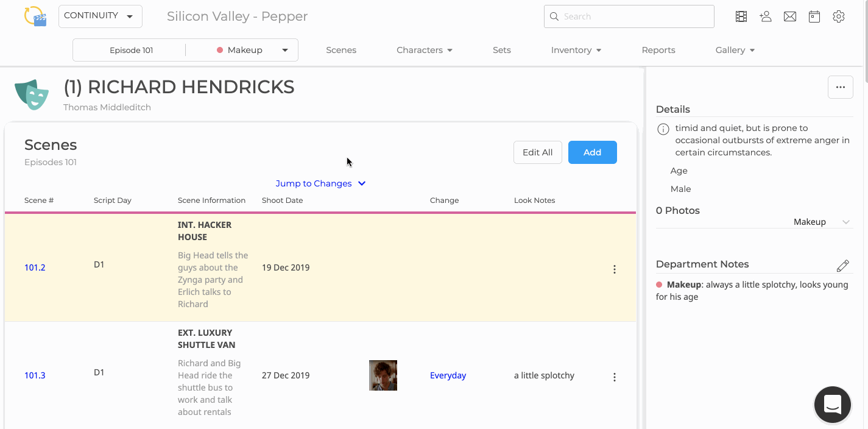868x429 pixels.
Task: Go to the Sets tab
Action: coord(502,50)
